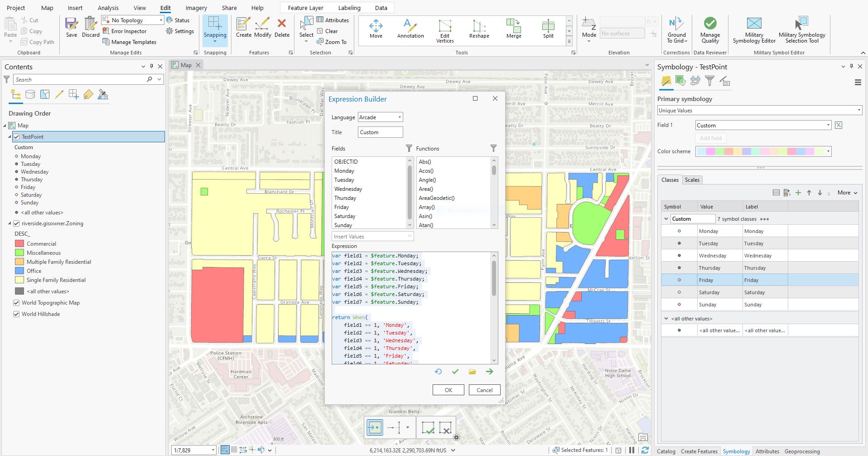This screenshot has width=868, height=456.
Task: Switch to the Scales tab
Action: 692,180
